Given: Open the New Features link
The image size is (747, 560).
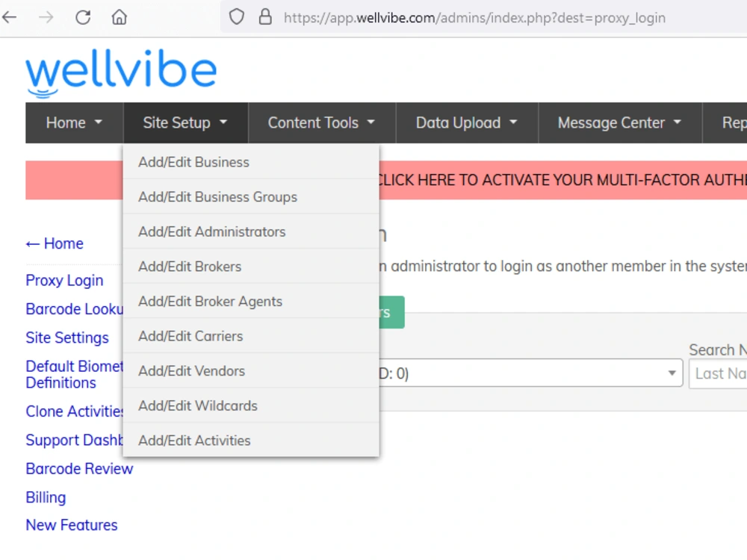Looking at the screenshot, I should (x=72, y=525).
